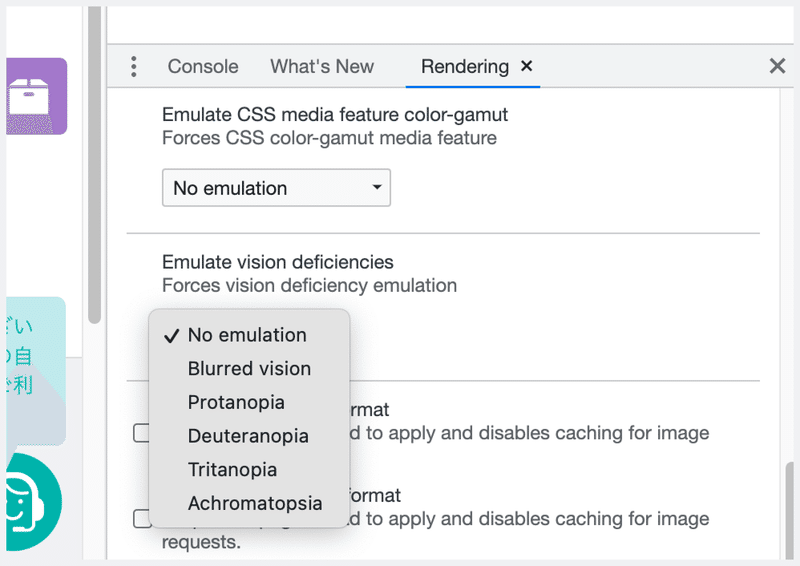Image resolution: width=800 pixels, height=566 pixels.
Task: Close the DevTools drawer panel
Action: click(777, 66)
